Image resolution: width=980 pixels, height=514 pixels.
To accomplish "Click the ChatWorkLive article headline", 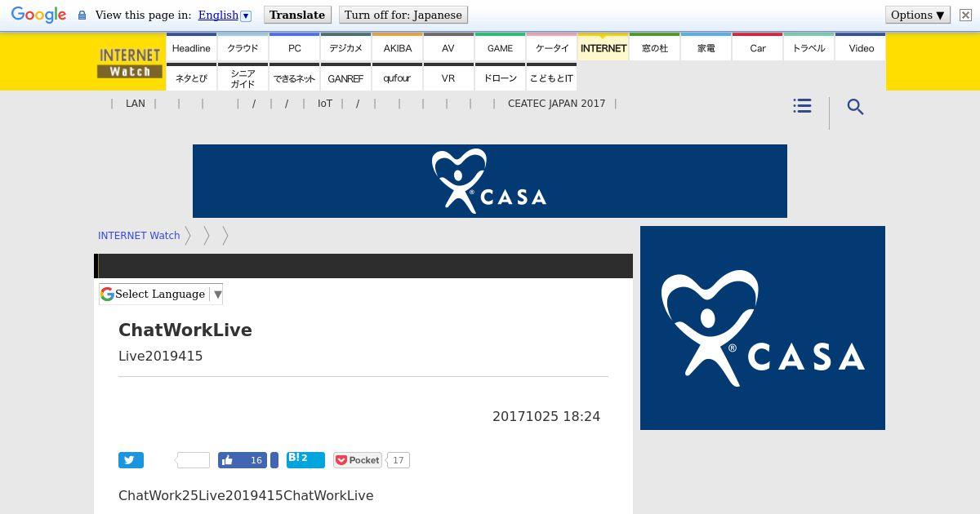I will 185,330.
